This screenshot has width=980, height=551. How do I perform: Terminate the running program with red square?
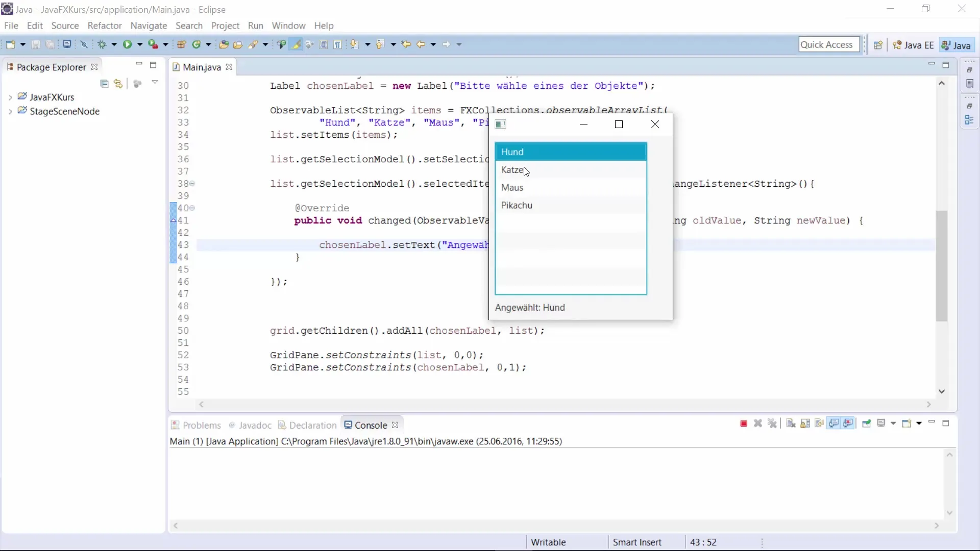click(x=744, y=423)
